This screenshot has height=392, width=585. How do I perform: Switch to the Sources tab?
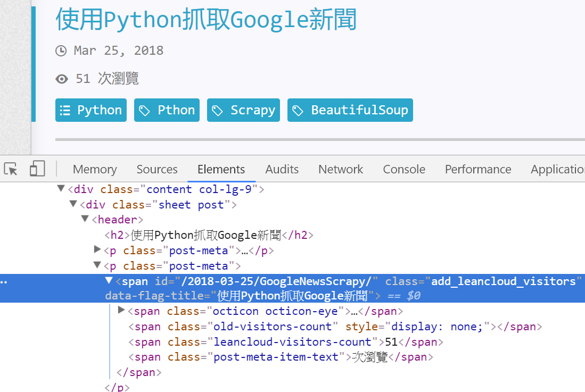(x=157, y=169)
